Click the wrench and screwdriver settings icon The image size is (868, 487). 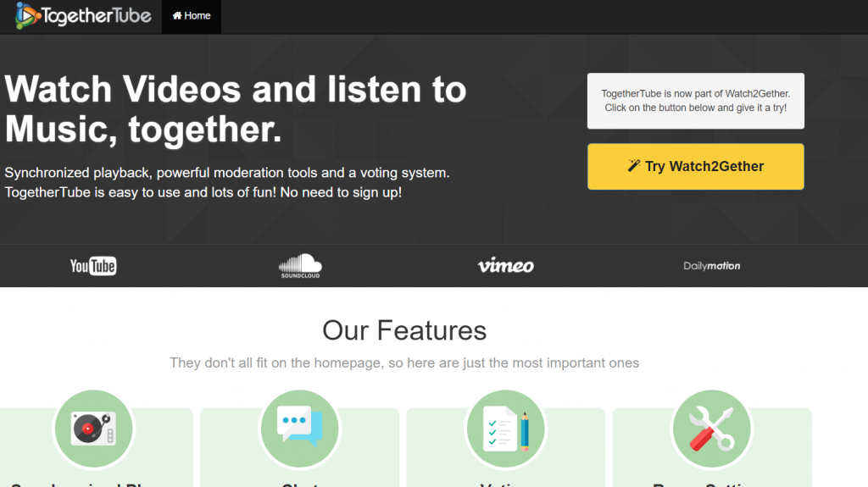[x=711, y=429]
